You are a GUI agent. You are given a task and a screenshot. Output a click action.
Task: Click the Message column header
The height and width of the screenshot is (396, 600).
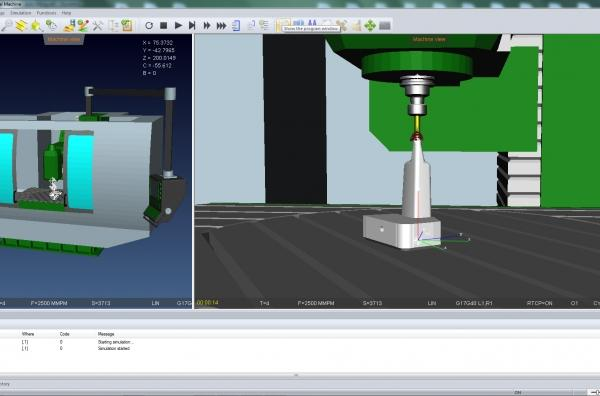(x=106, y=334)
